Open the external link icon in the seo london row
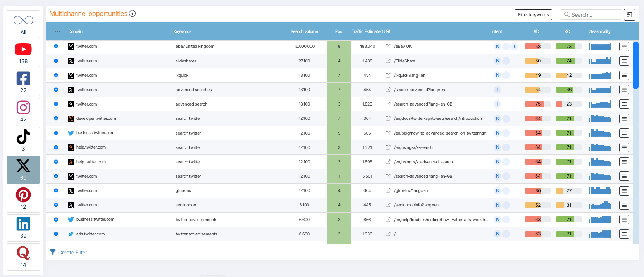This screenshot has width=644, height=277. [388, 205]
